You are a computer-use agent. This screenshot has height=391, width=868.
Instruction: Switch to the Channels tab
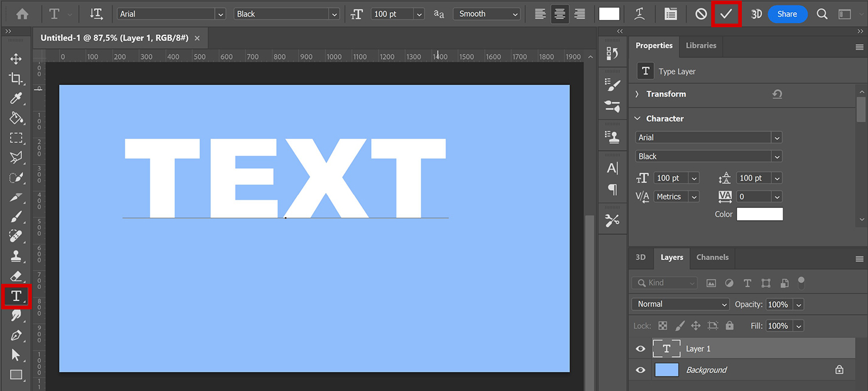pos(712,257)
